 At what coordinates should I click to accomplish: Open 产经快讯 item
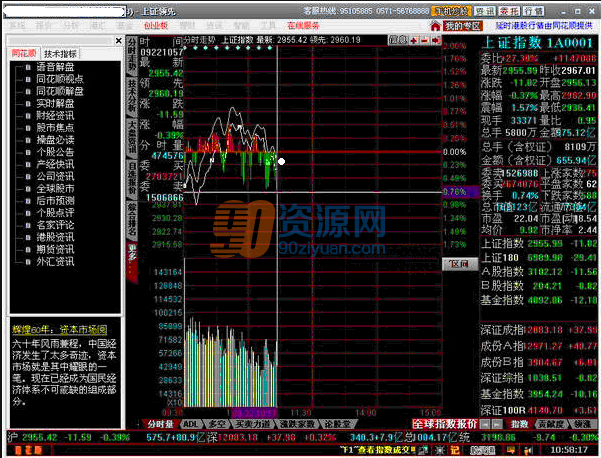click(x=55, y=164)
